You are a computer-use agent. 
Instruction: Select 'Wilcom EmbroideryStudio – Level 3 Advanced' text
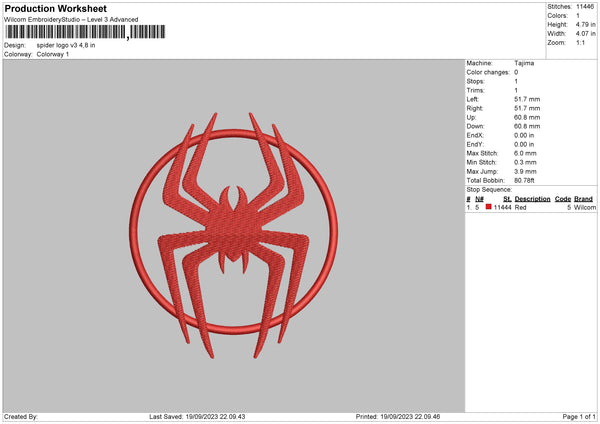[71, 20]
